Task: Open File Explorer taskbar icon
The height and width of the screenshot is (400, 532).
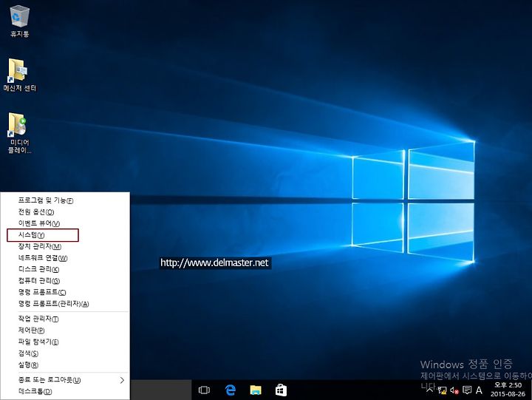Action: [256, 390]
